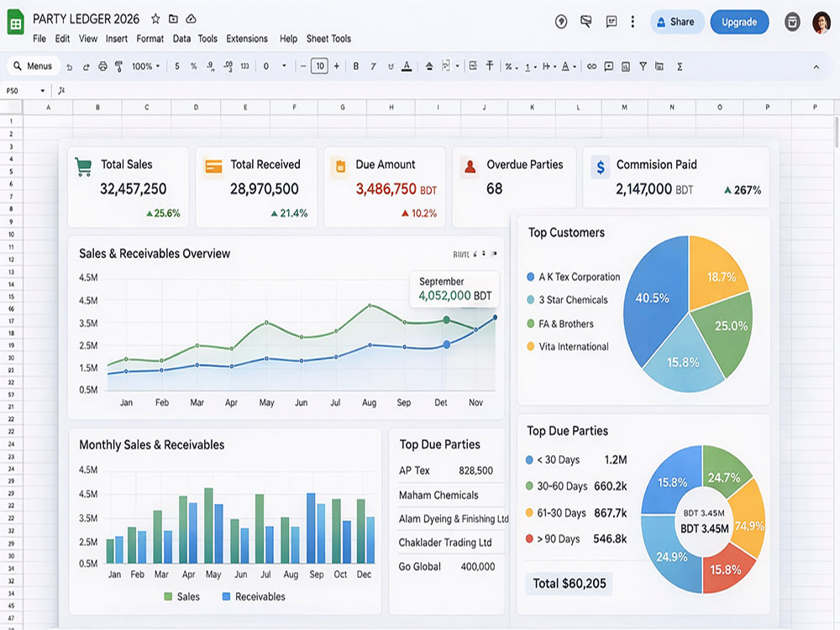Open the text rotation dropdown
Screen dimensions: 840x630
568,66
